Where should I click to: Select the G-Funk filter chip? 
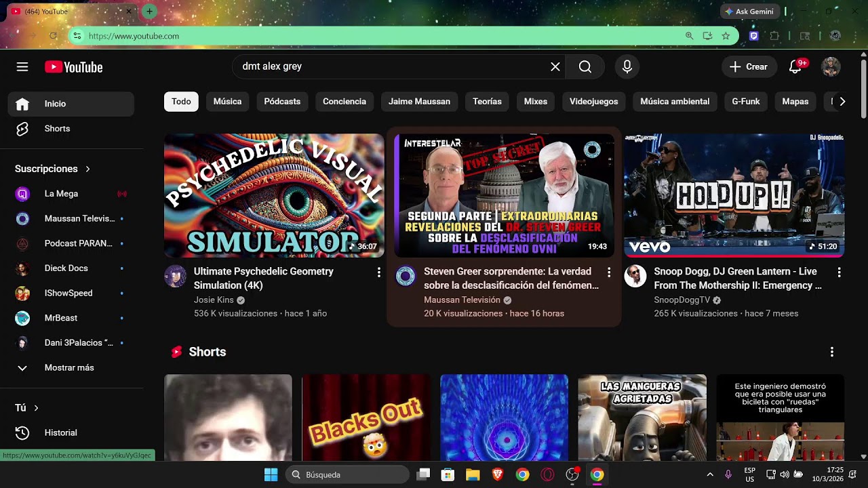[x=746, y=102]
